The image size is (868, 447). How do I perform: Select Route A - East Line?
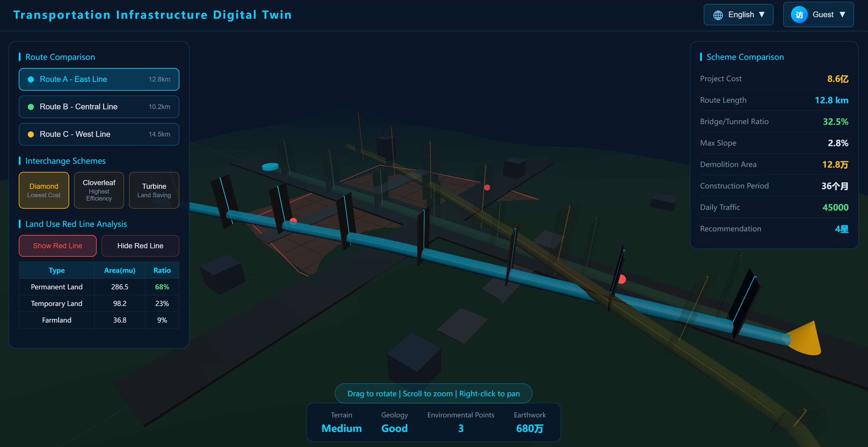pyautogui.click(x=99, y=79)
